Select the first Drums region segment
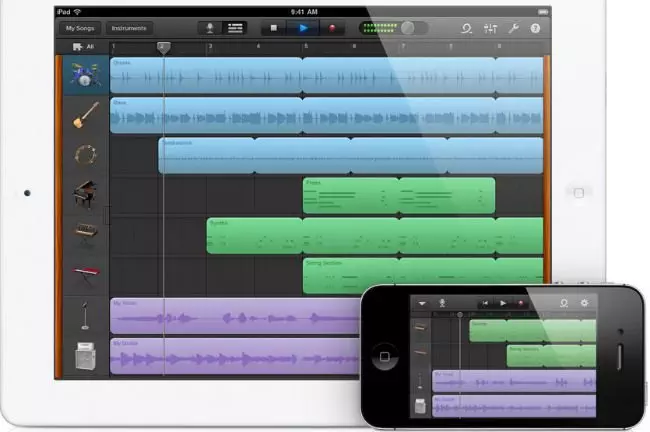The height and width of the screenshot is (432, 650). tap(206, 75)
